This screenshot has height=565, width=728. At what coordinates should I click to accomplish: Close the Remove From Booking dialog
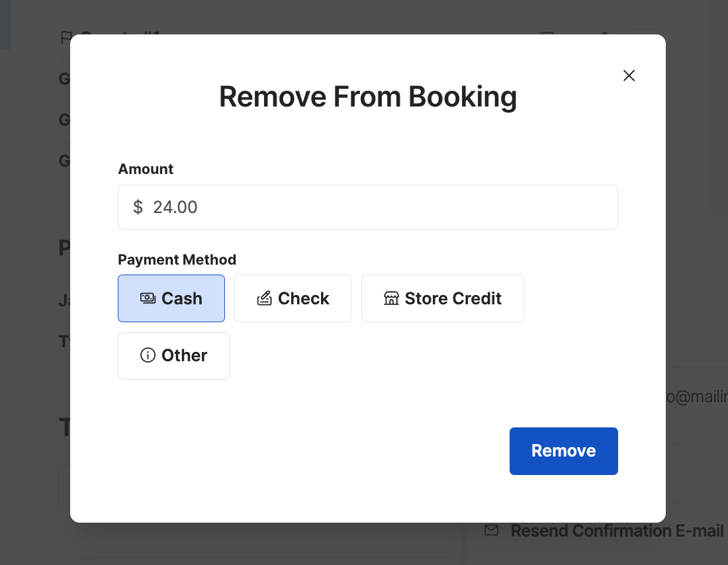629,75
